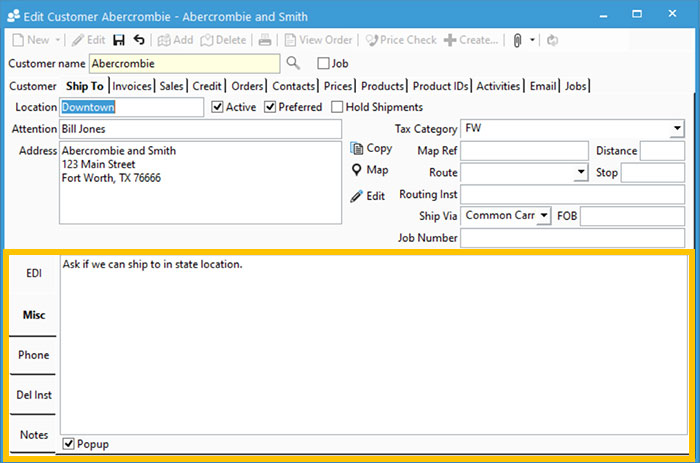Open the attachment dropdown arrow
This screenshot has height=463, width=700.
[x=532, y=40]
